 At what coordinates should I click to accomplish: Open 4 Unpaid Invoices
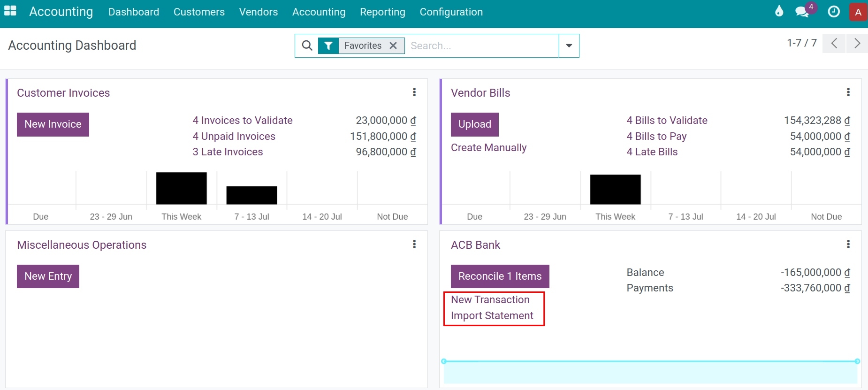(234, 137)
